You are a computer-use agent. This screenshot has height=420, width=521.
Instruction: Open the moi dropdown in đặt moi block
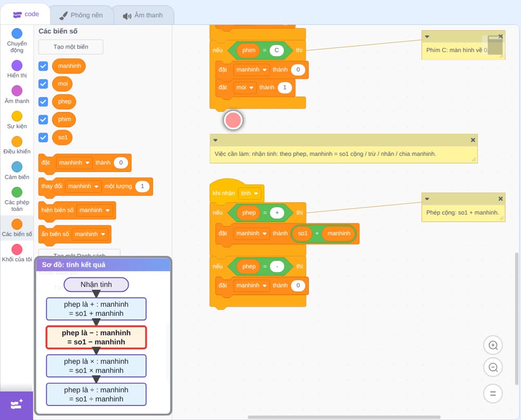[244, 88]
